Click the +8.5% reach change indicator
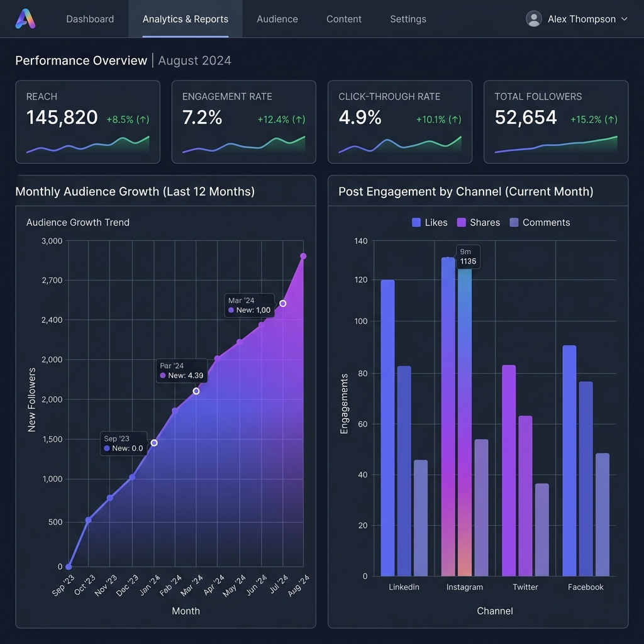The image size is (644, 644). tap(128, 119)
